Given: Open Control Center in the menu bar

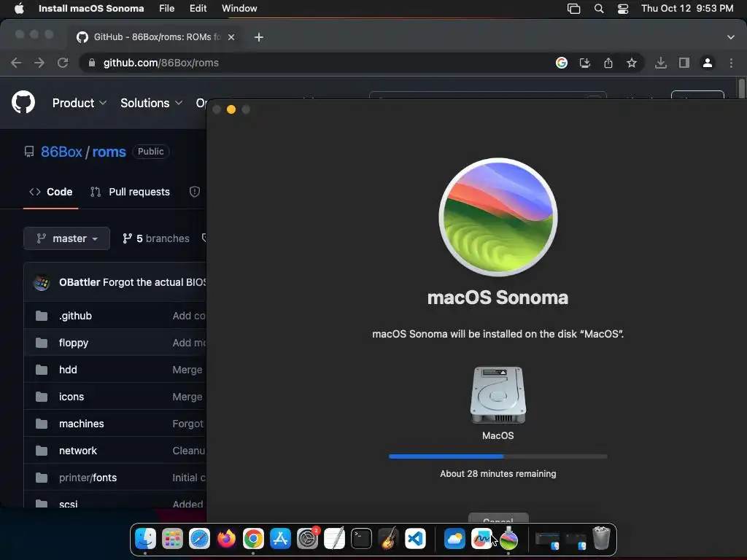Looking at the screenshot, I should (x=623, y=9).
